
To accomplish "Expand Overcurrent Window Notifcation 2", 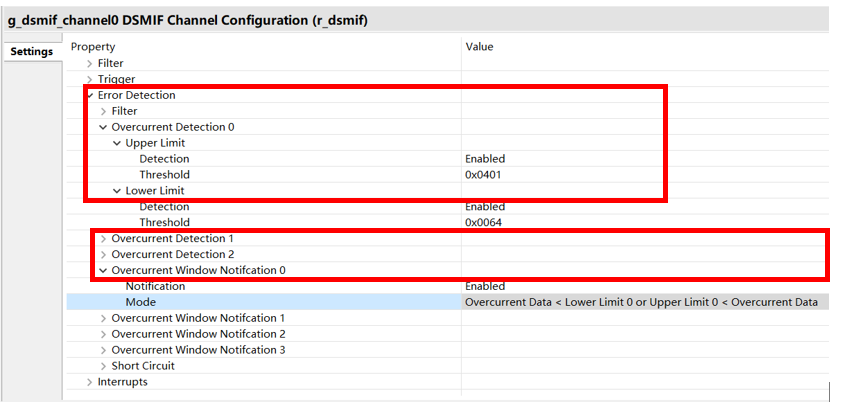I will (104, 334).
